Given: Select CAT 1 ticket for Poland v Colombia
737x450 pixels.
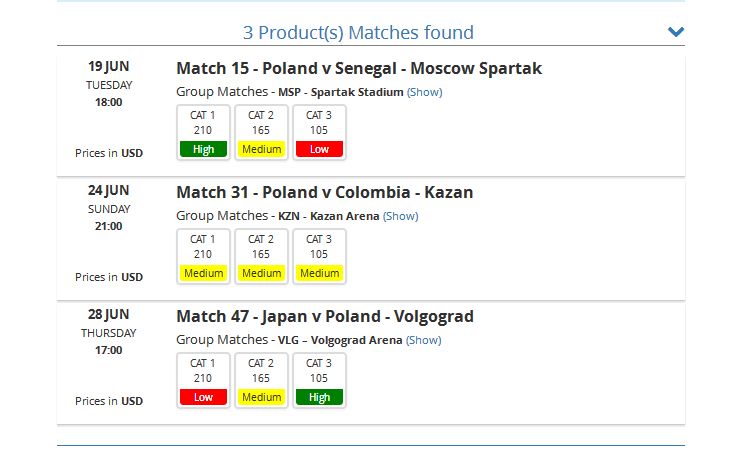Looking at the screenshot, I should (203, 256).
